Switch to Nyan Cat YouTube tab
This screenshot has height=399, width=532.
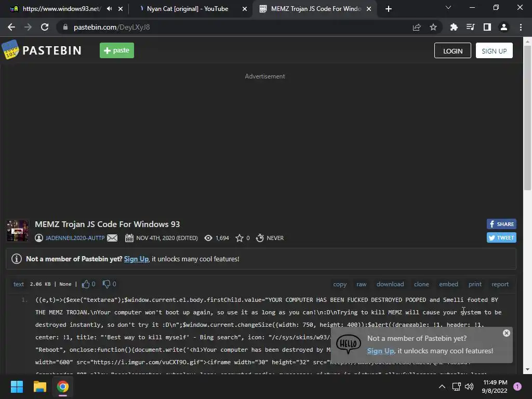[x=187, y=9]
